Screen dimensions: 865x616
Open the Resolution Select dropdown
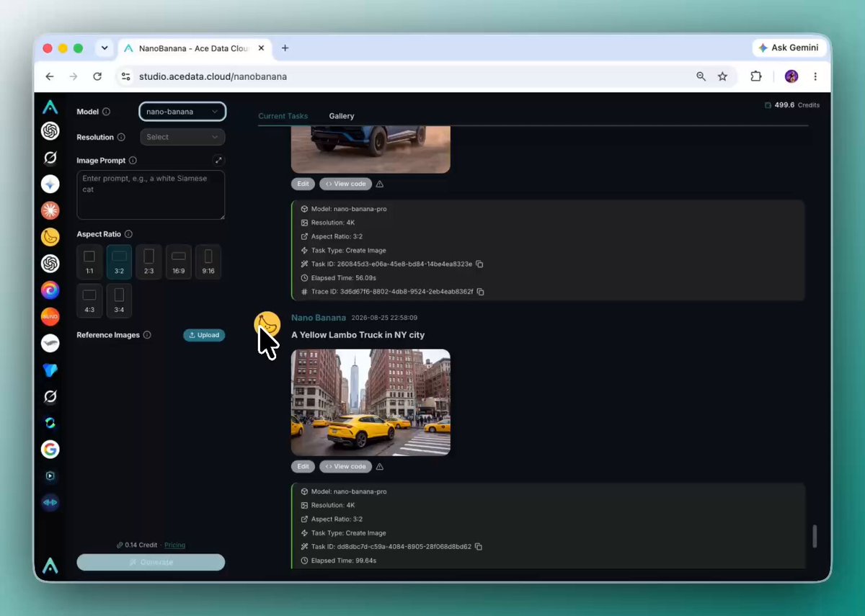click(182, 137)
